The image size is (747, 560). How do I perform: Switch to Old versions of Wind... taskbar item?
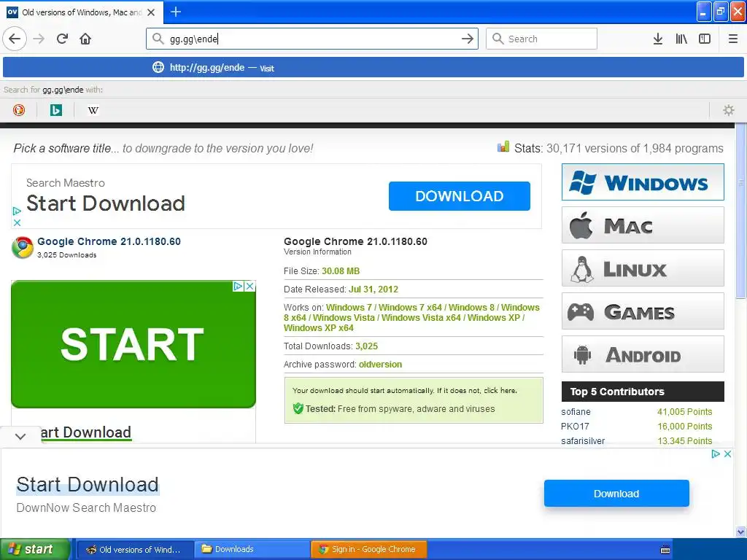click(x=135, y=549)
